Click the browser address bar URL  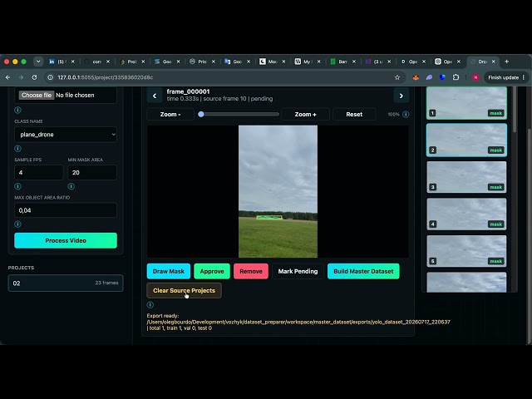click(106, 77)
